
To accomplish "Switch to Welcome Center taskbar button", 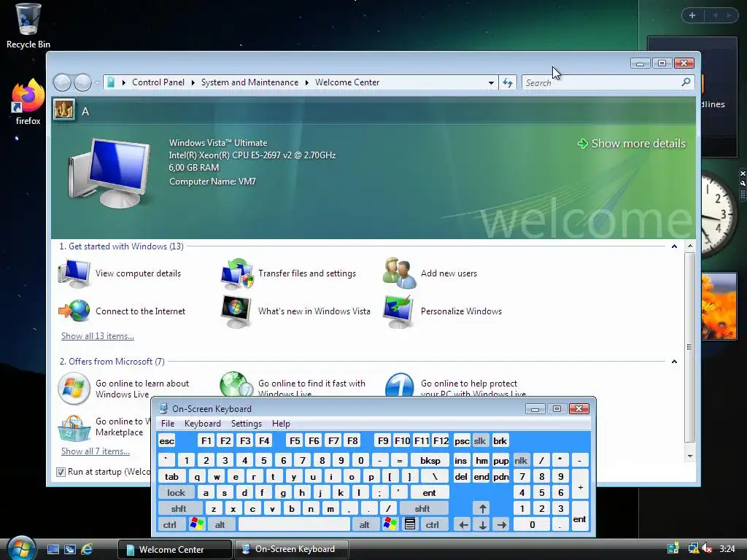I will (x=175, y=549).
